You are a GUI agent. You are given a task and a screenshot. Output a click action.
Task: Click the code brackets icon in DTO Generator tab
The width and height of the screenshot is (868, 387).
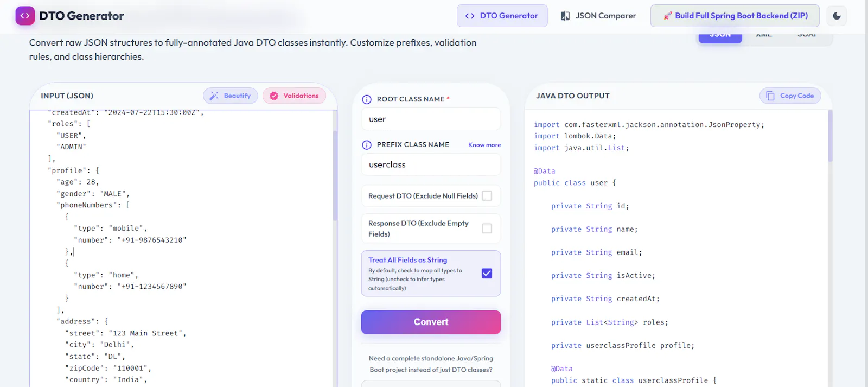470,16
